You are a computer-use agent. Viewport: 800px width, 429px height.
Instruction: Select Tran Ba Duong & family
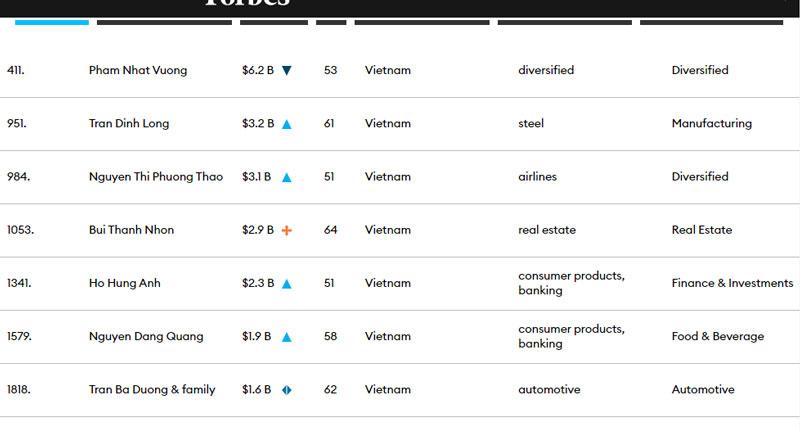pyautogui.click(x=152, y=390)
